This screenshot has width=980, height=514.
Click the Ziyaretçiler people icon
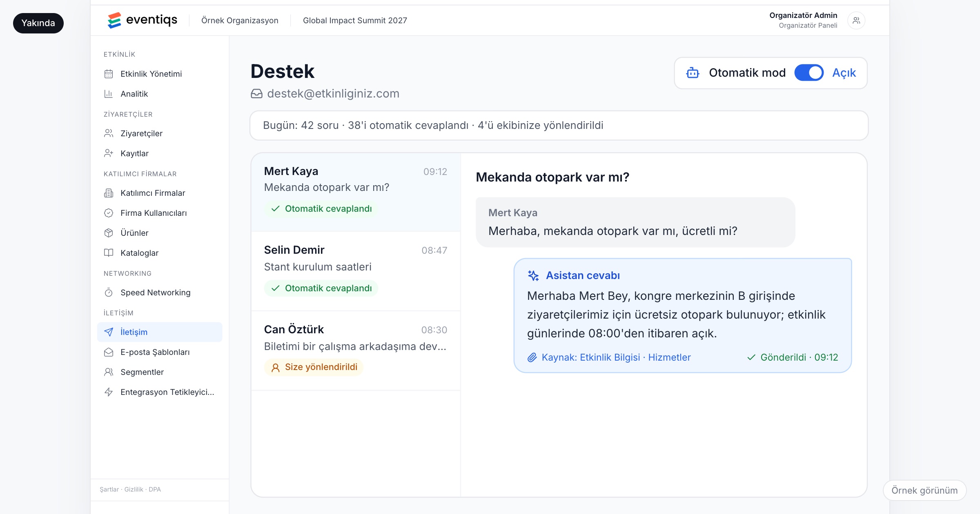(109, 133)
